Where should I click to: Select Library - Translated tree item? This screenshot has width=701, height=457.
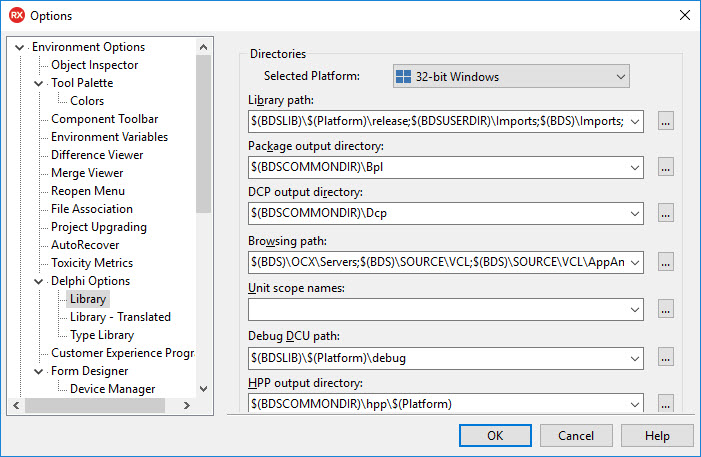(x=120, y=317)
